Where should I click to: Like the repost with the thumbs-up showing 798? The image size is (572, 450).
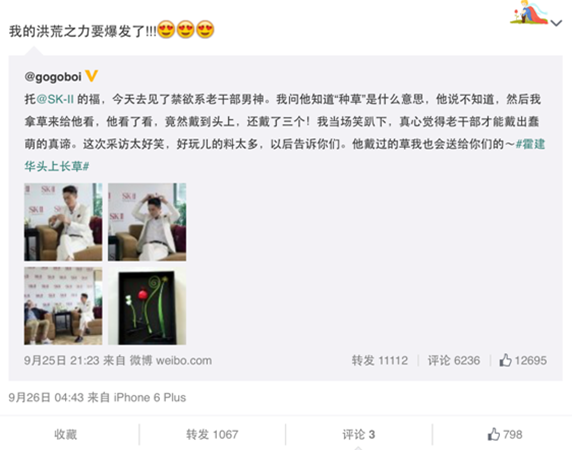(x=505, y=434)
